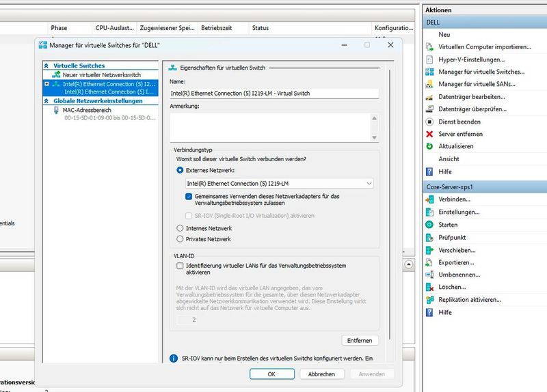The width and height of the screenshot is (547, 392).
Task: Click the Status column header
Action: coord(310,28)
